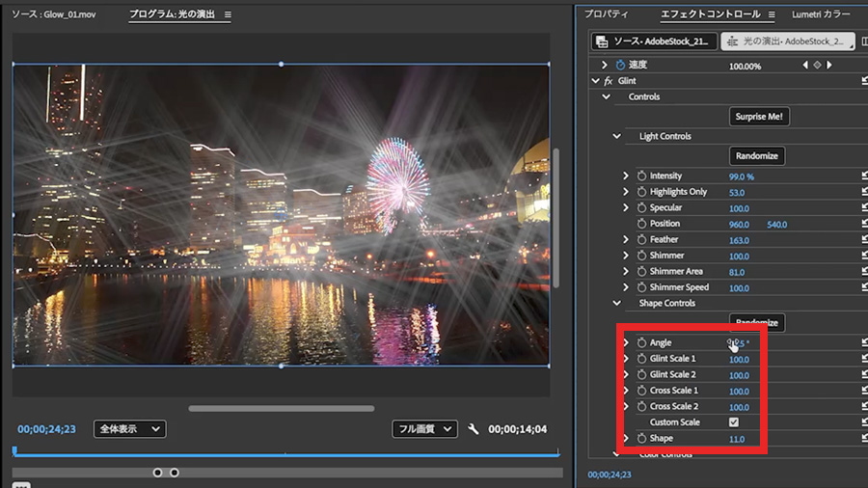Toggle the Glint fx effect switch
This screenshot has height=488, width=868.
coord(609,81)
